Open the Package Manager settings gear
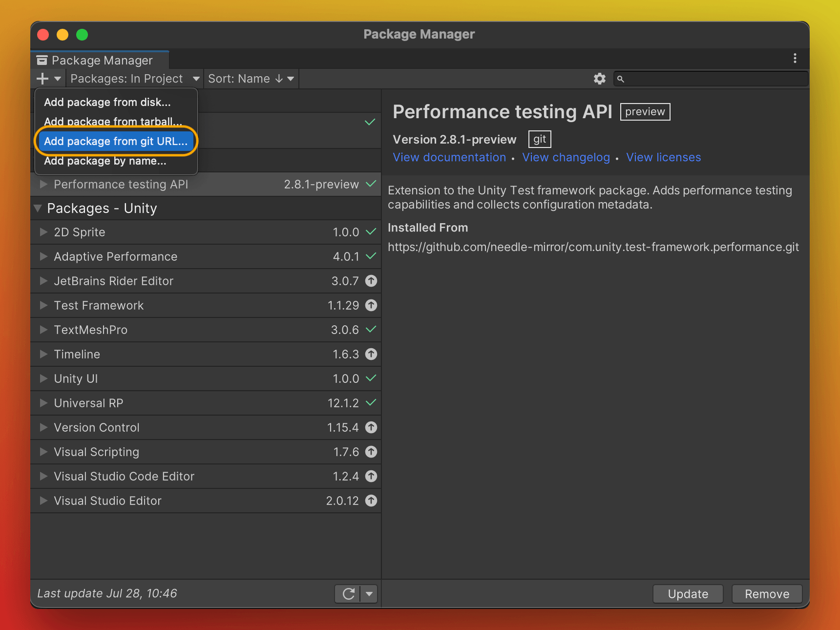The height and width of the screenshot is (630, 840). click(599, 78)
